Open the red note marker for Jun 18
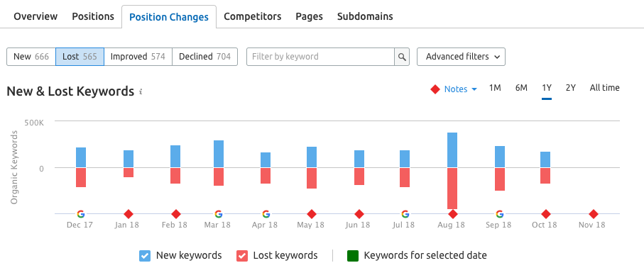Image resolution: width=644 pixels, height=280 pixels. click(x=359, y=214)
